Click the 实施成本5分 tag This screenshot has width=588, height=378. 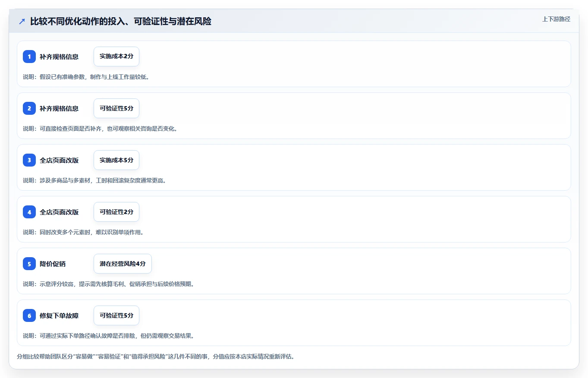[x=116, y=160]
